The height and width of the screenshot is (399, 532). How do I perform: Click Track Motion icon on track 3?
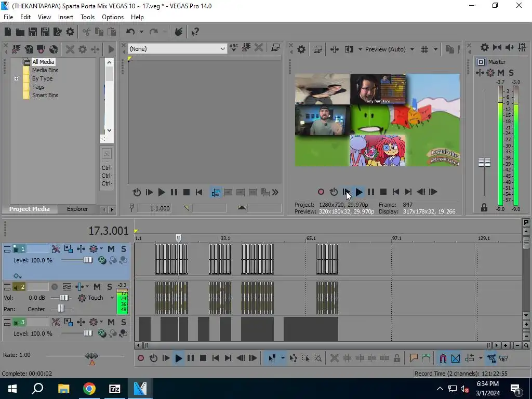pyautogui.click(x=68, y=322)
